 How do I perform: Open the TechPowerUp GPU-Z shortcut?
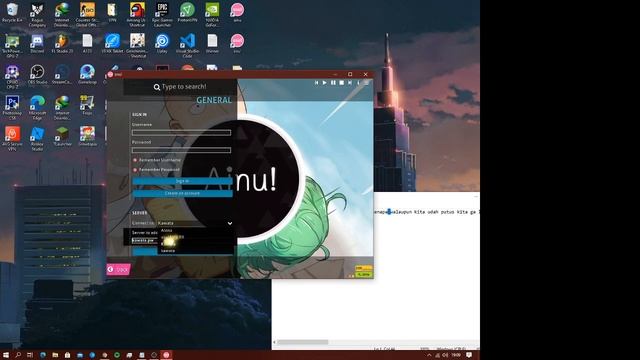[12, 46]
